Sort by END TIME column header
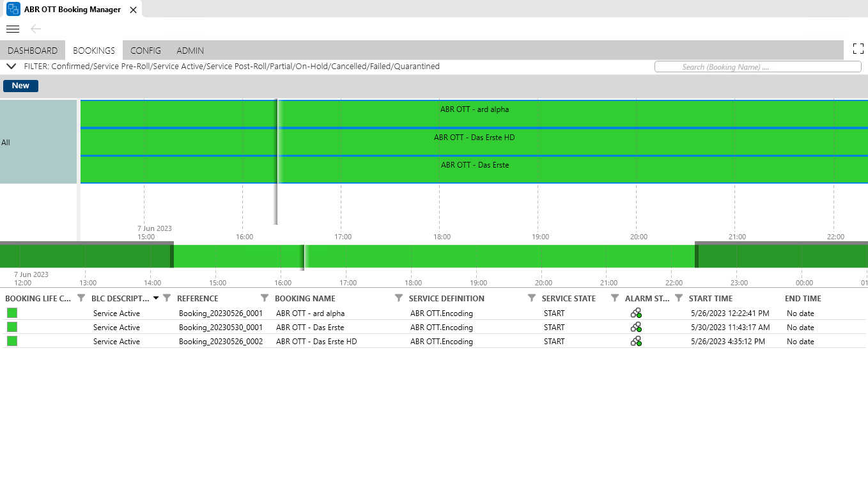This screenshot has width=868, height=483. coord(803,298)
